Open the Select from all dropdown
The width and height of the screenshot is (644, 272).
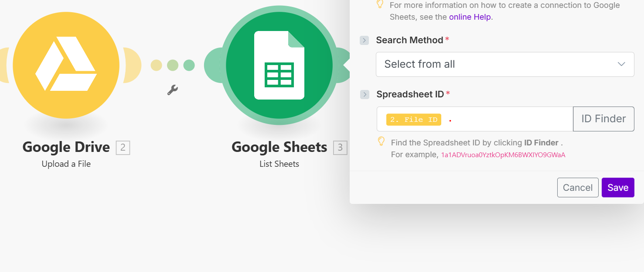505,65
